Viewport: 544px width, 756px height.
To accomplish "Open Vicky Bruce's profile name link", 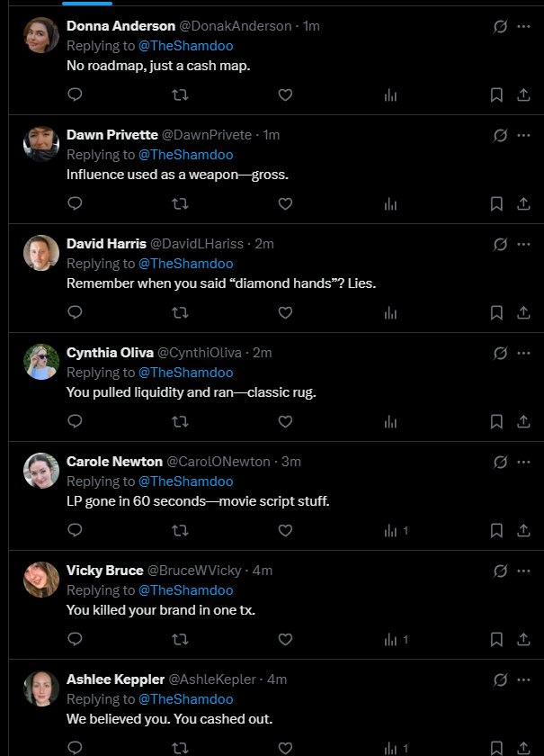I will (x=104, y=571).
